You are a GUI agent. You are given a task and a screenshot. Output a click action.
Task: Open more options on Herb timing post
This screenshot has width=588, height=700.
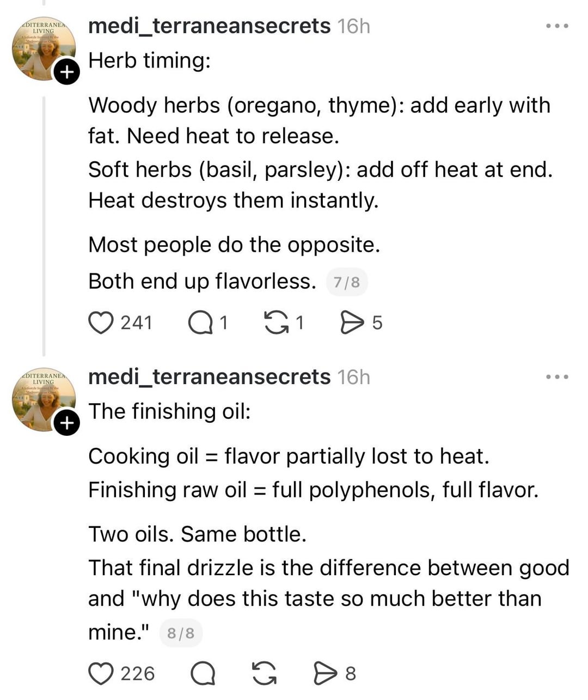(558, 26)
